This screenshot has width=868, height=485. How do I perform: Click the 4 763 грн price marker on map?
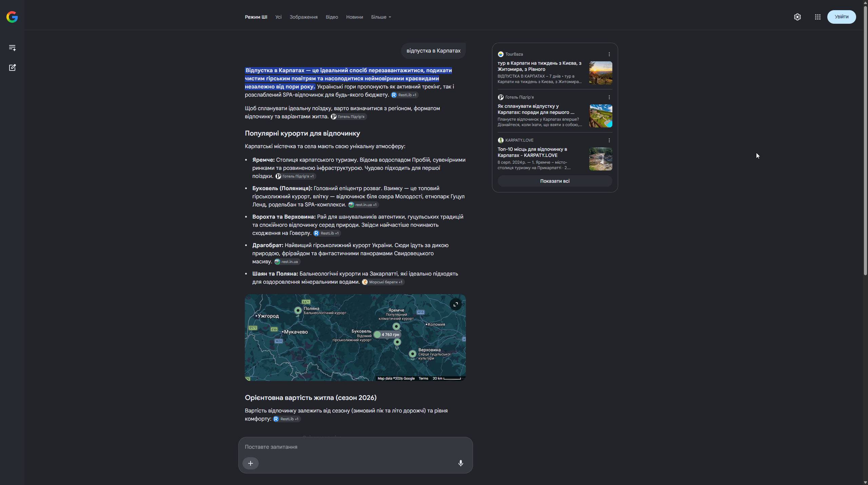388,335
